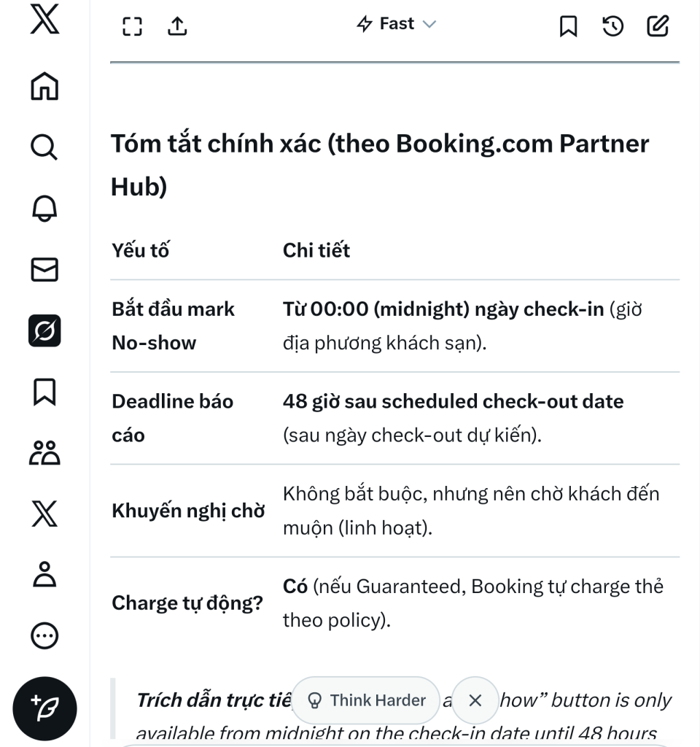Click the Think Harder button
The image size is (700, 747).
point(367,700)
